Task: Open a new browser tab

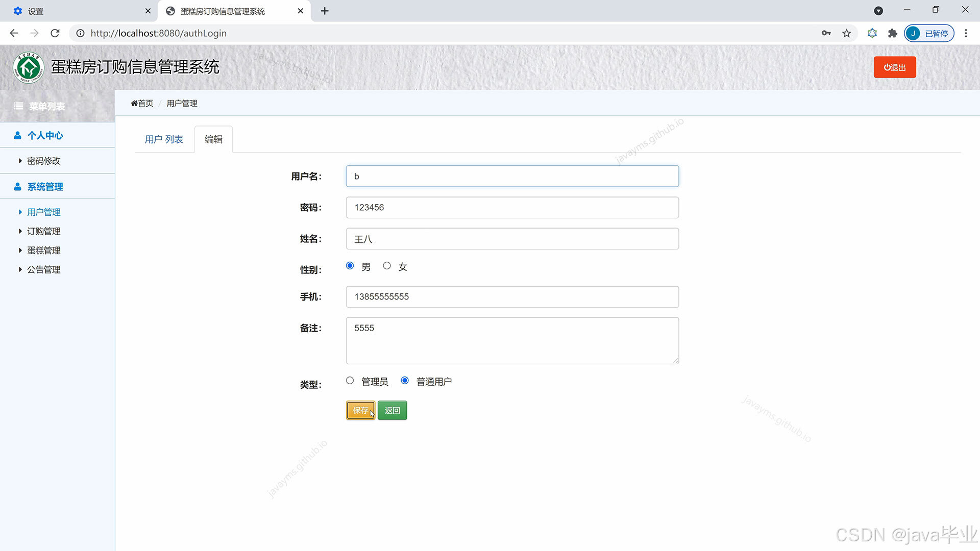Action: click(325, 11)
